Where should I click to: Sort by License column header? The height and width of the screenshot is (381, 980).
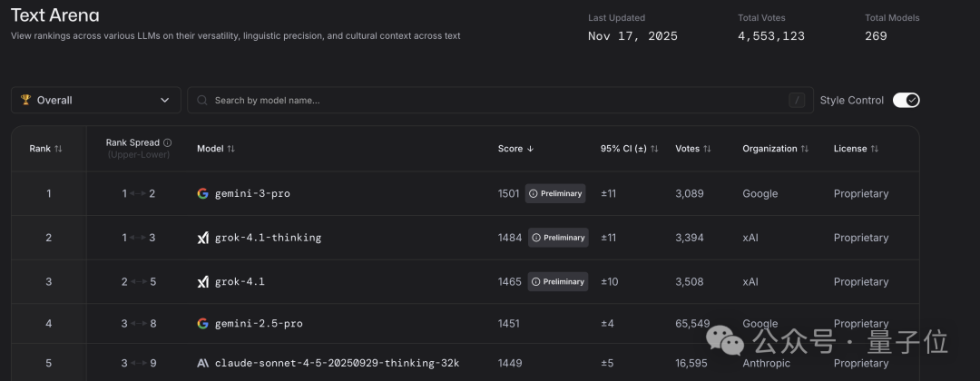[856, 148]
